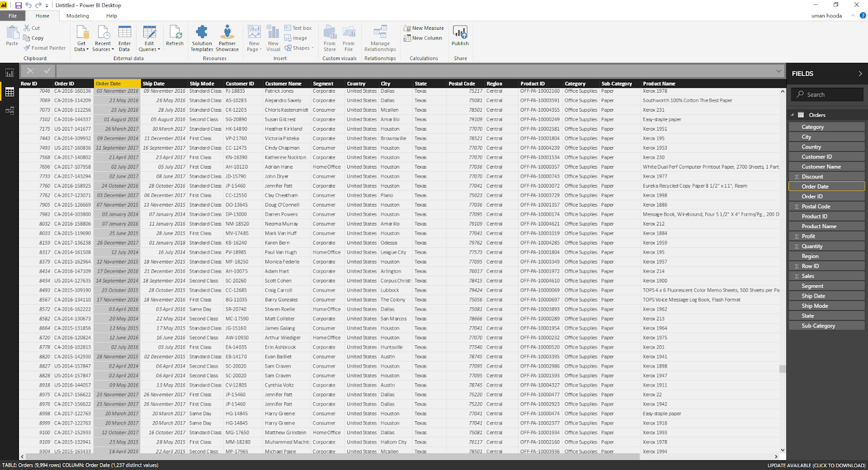Select the Quantity field in Fields pane

pyautogui.click(x=826, y=246)
